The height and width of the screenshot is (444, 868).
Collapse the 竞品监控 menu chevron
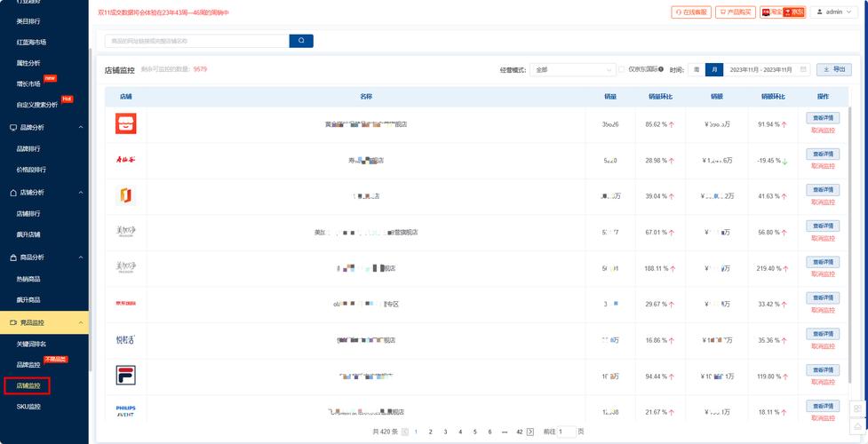[x=81, y=322]
